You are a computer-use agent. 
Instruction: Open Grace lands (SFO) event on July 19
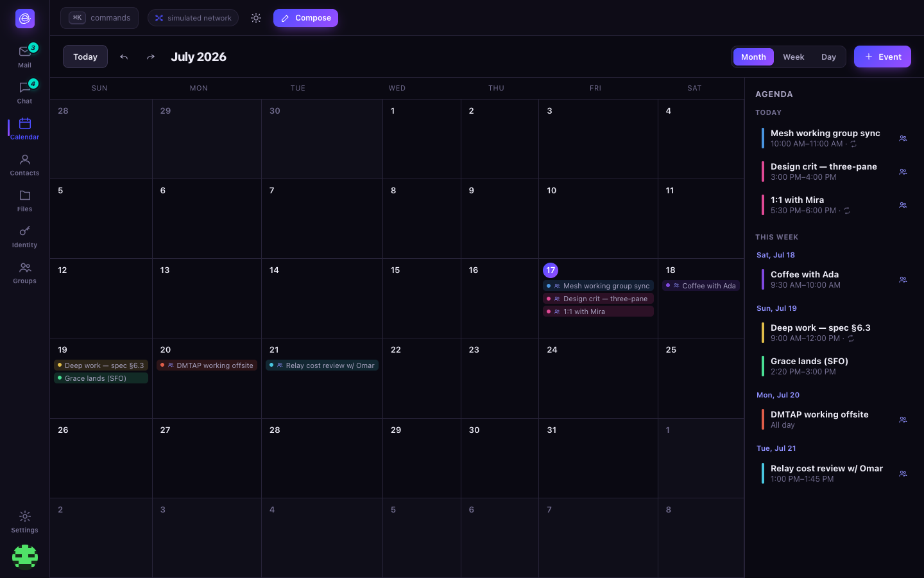[x=101, y=378]
